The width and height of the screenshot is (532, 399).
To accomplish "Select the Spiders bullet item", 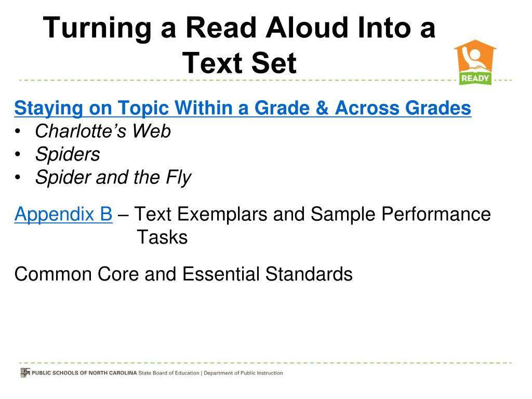I will [x=68, y=154].
